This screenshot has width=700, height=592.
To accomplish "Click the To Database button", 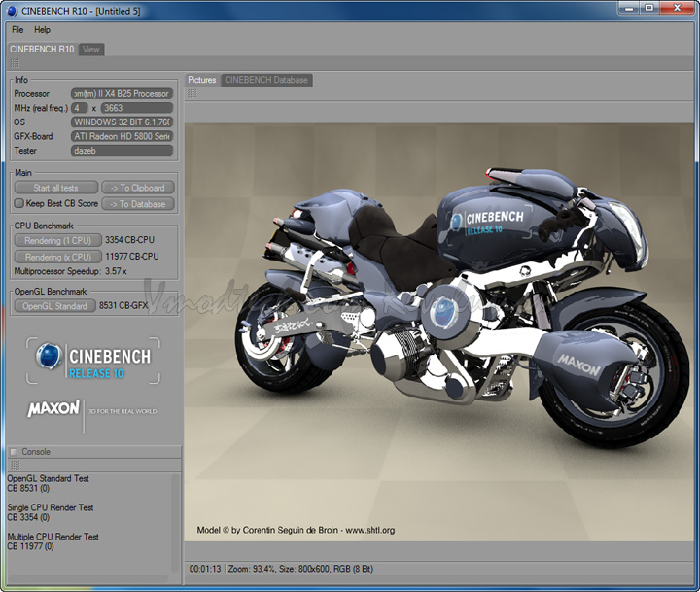I will tap(138, 204).
